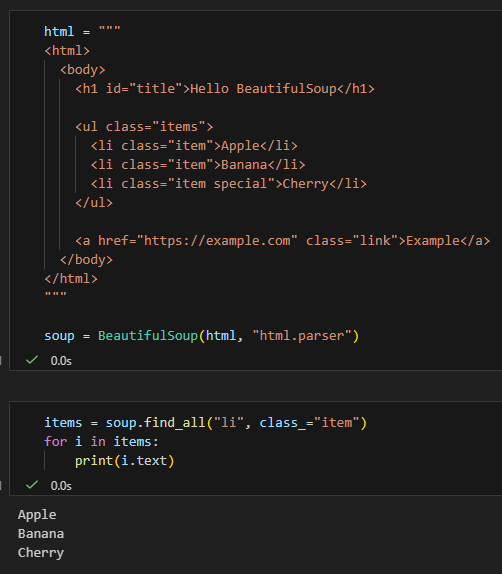This screenshot has width=502, height=574.
Task: Click the soup = BeautifulSoup(...) line
Action: pos(201,336)
